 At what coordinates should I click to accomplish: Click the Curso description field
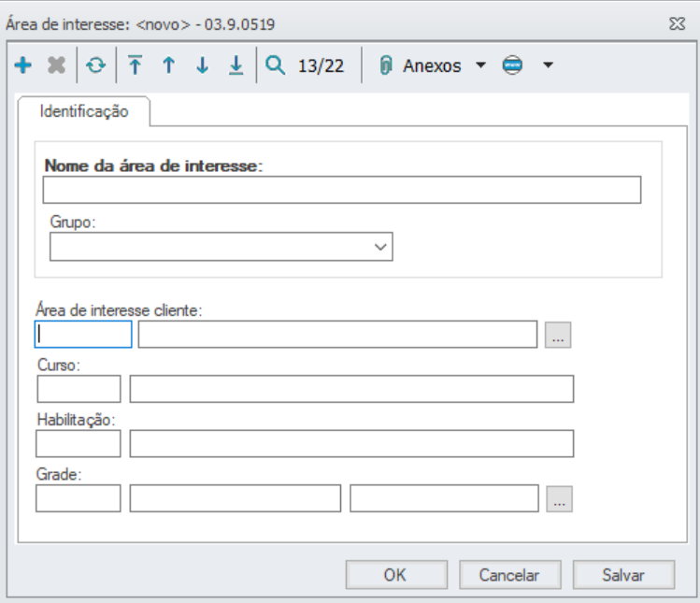click(x=351, y=389)
